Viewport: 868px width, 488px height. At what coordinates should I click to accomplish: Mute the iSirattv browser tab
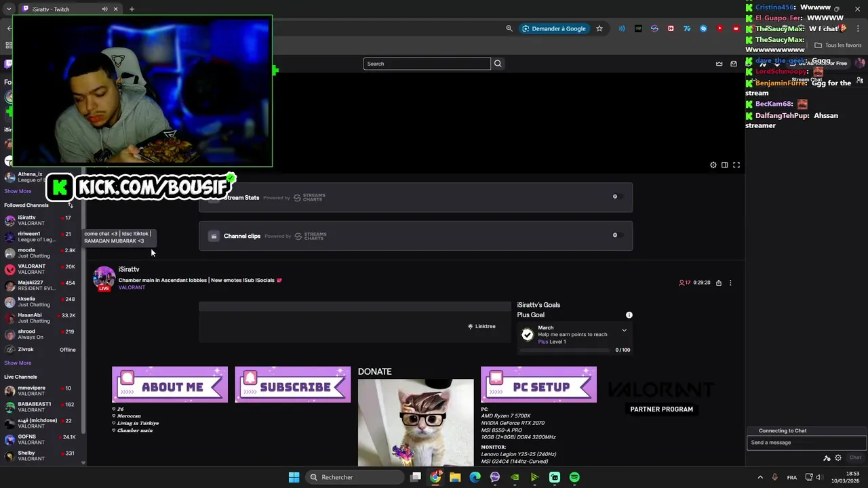104,9
